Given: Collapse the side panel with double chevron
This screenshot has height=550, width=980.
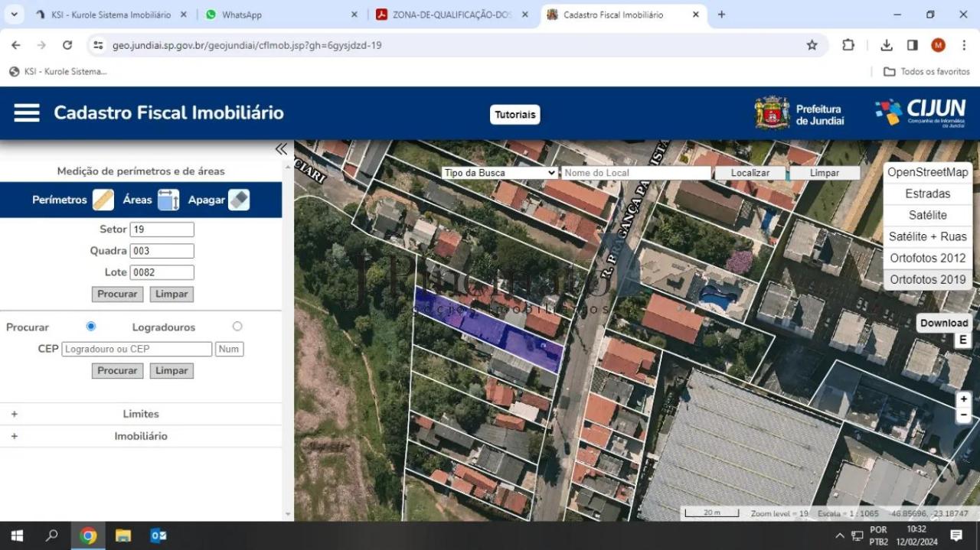Looking at the screenshot, I should pyautogui.click(x=281, y=149).
